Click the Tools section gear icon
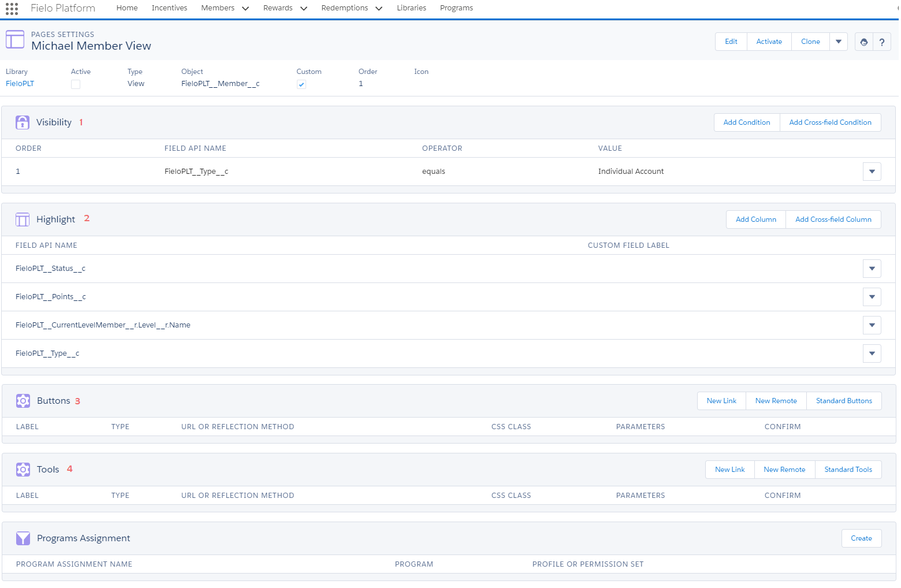This screenshot has width=901, height=588. click(x=23, y=470)
